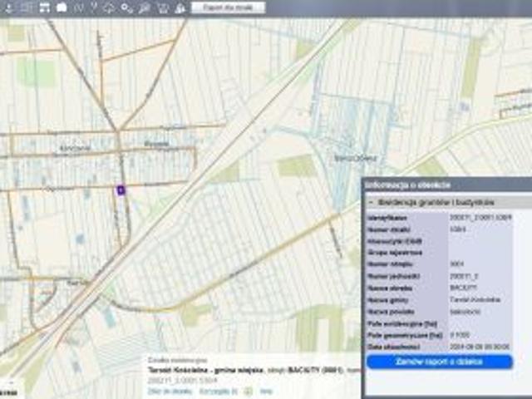Click the grid-like second toolbar icon
532x399 pixels.
click(x=27, y=7)
